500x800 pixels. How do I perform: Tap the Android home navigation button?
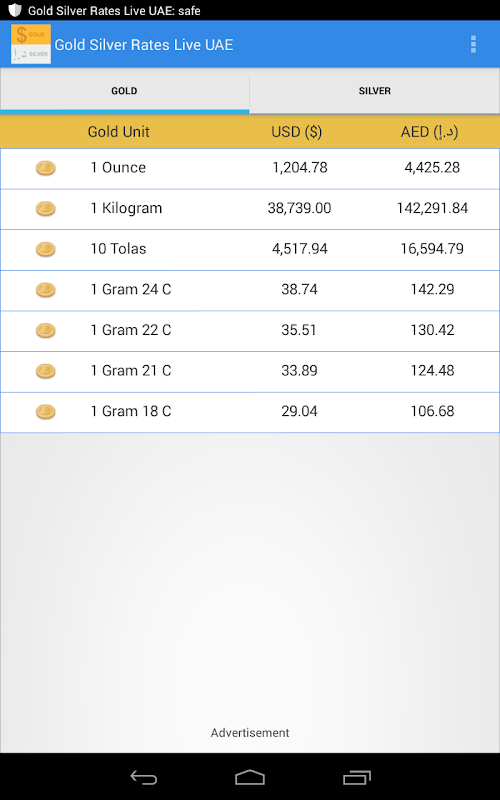[x=250, y=777]
